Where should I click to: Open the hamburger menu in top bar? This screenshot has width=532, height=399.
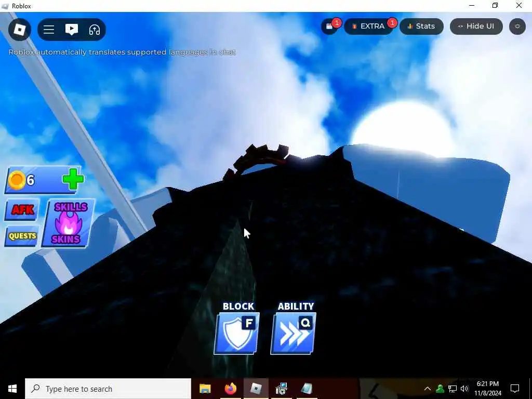[49, 30]
